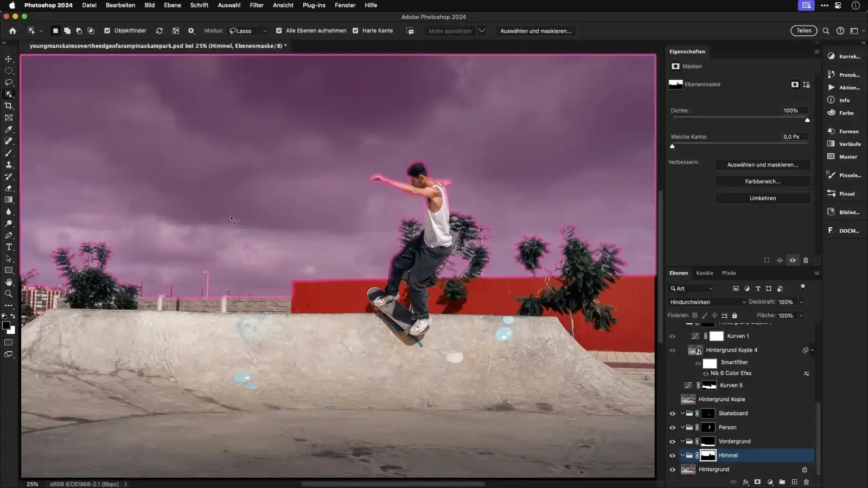Select the Move tool

pyautogui.click(x=9, y=59)
